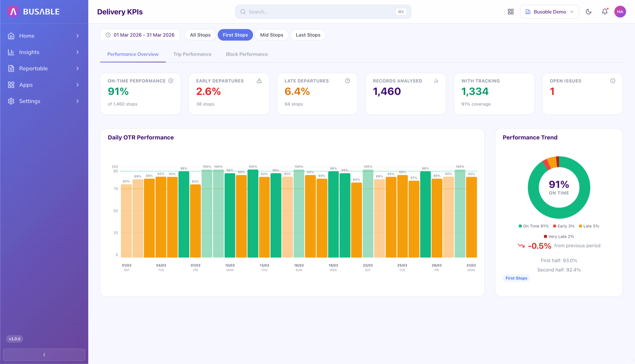
Task: Switch to the Block Performance tab
Action: click(x=247, y=54)
